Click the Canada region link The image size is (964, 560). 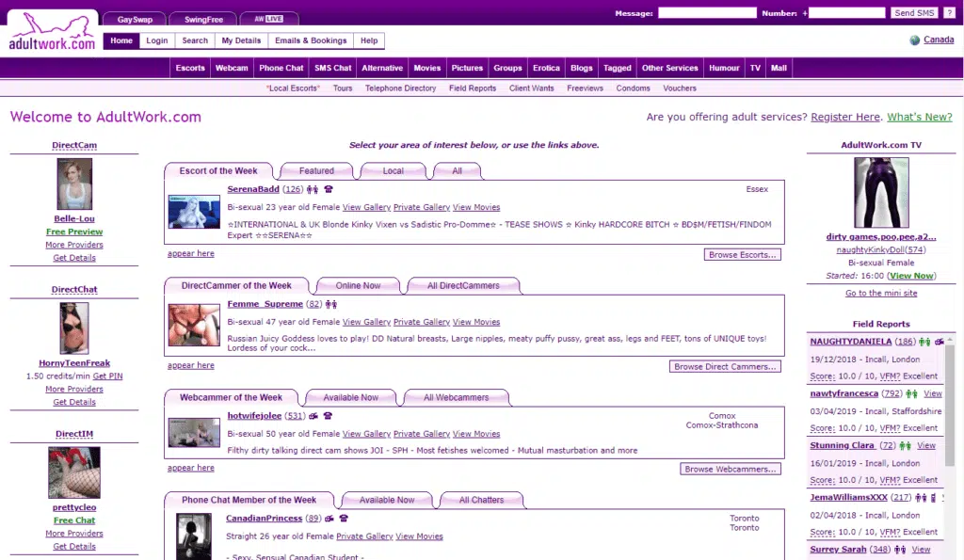[x=939, y=40]
